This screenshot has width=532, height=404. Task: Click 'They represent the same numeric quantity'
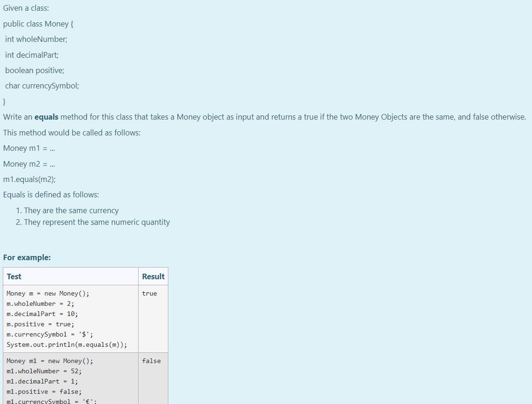point(97,222)
